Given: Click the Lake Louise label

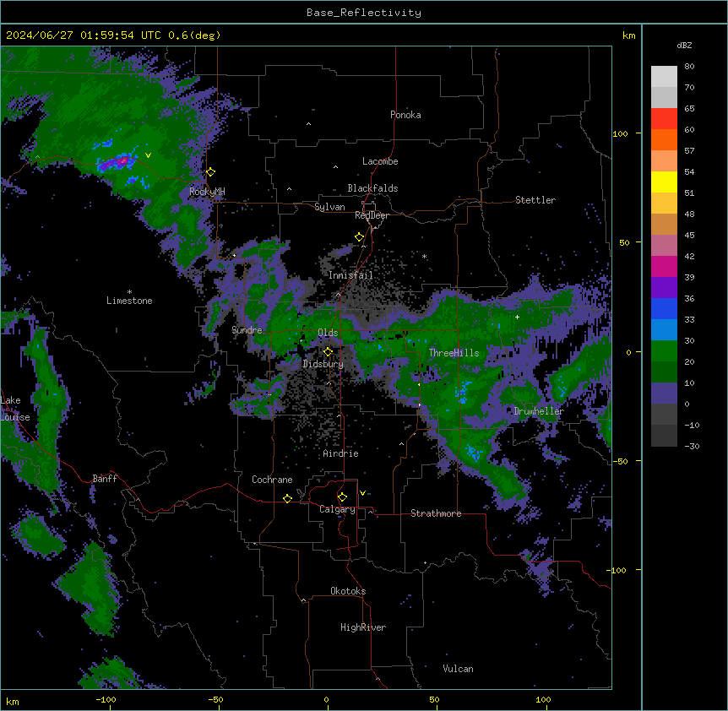Looking at the screenshot, I should tap(15, 409).
